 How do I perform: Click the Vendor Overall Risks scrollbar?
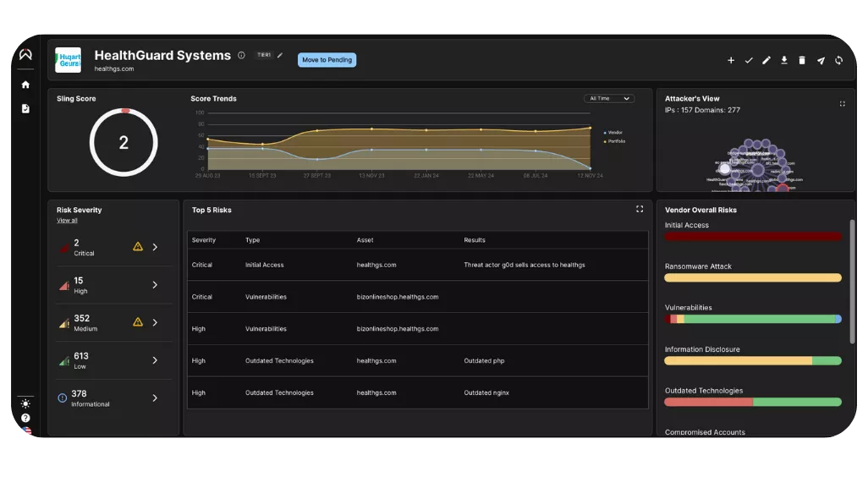852,282
